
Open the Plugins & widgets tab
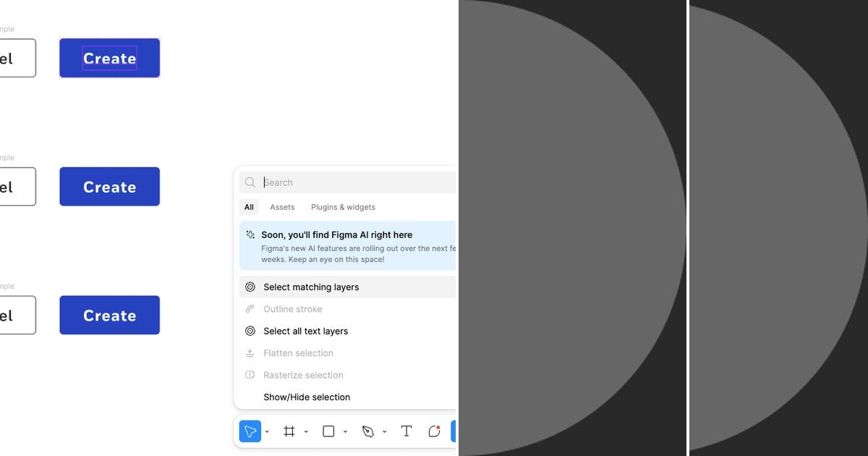[343, 207]
